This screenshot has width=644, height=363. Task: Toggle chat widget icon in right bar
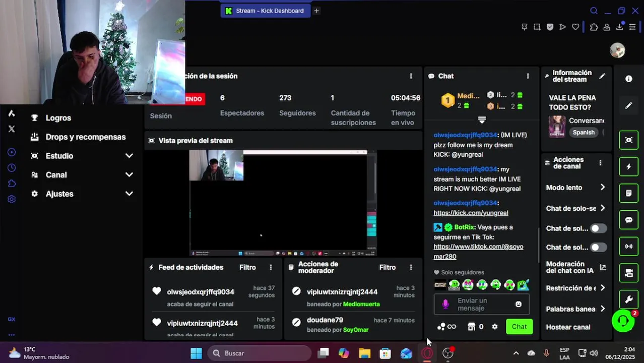pyautogui.click(x=629, y=220)
